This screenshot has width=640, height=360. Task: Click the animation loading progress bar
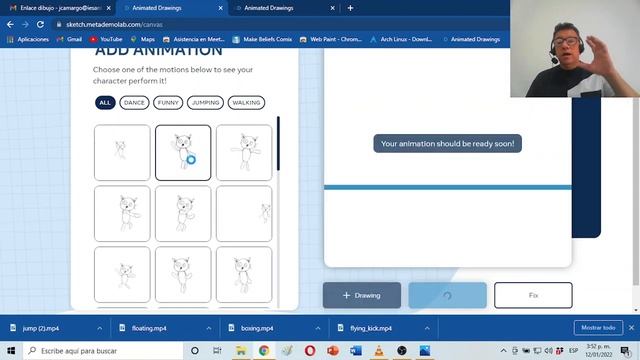click(x=448, y=187)
